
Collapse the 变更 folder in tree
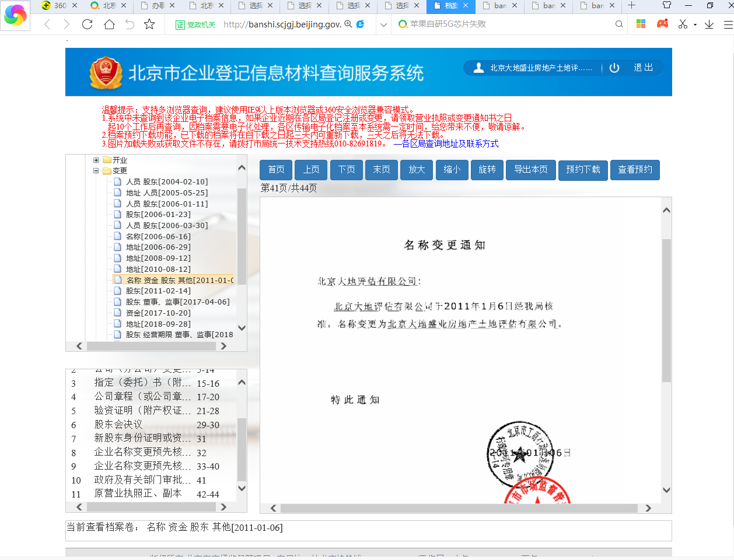pos(96,171)
